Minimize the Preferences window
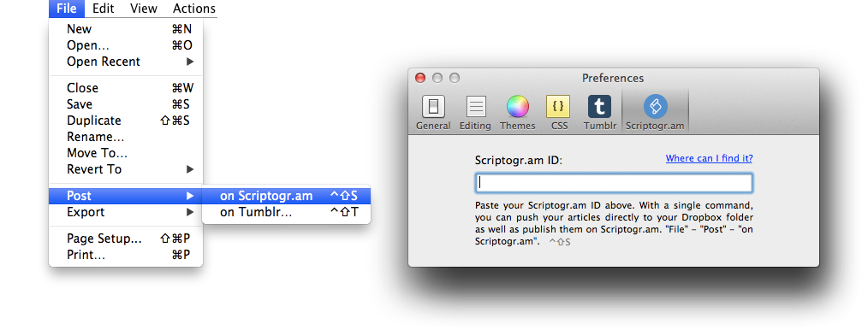The height and width of the screenshot is (330, 868). tap(437, 79)
